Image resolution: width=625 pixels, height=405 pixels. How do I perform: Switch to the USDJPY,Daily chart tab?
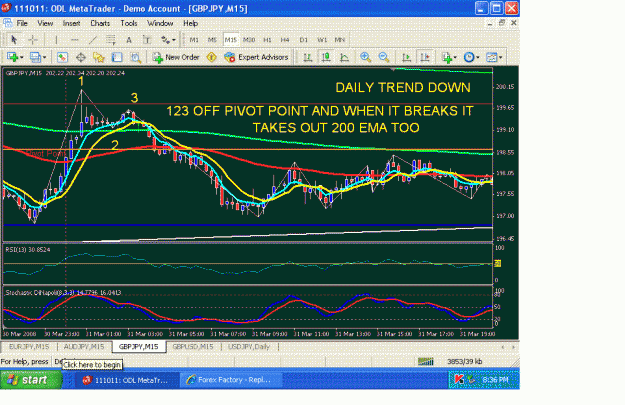249,347
